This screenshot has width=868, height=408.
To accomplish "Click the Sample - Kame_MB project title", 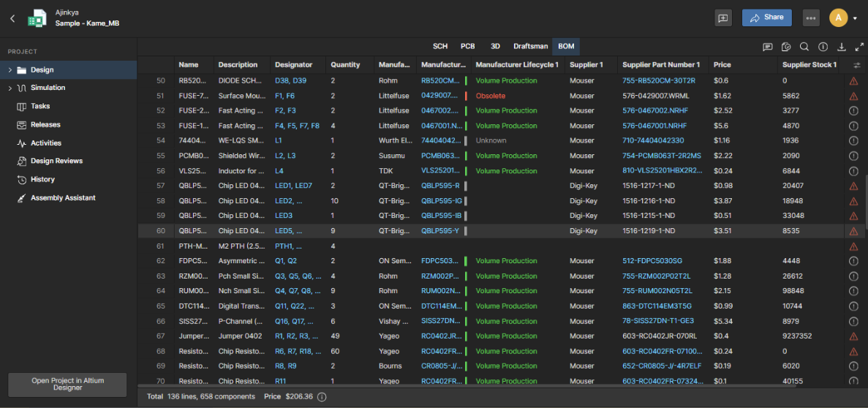I will (x=88, y=24).
